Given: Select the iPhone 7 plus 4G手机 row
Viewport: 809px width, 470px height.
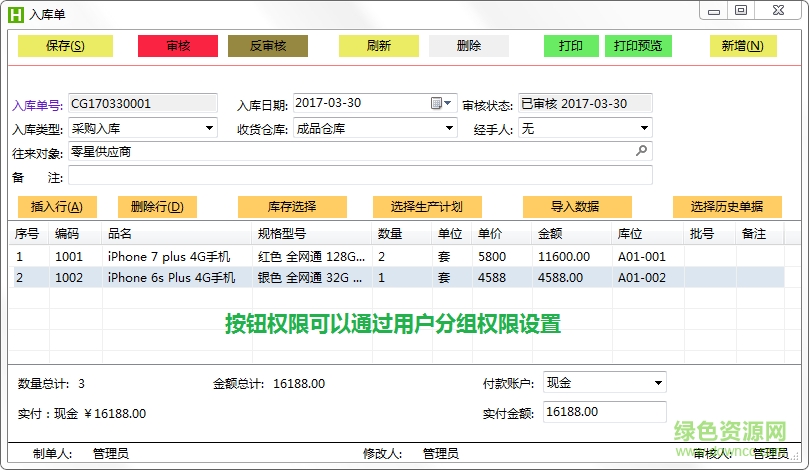Looking at the screenshot, I should click(168, 256).
